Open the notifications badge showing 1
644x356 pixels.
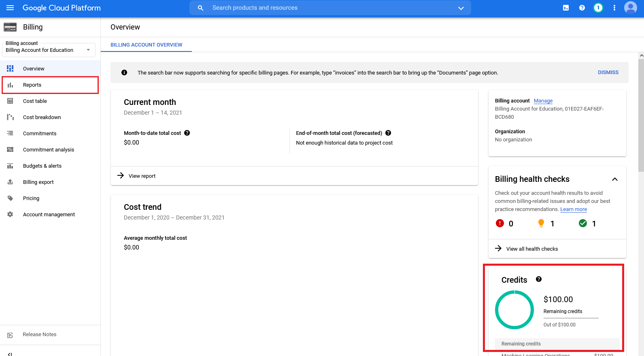[598, 8]
